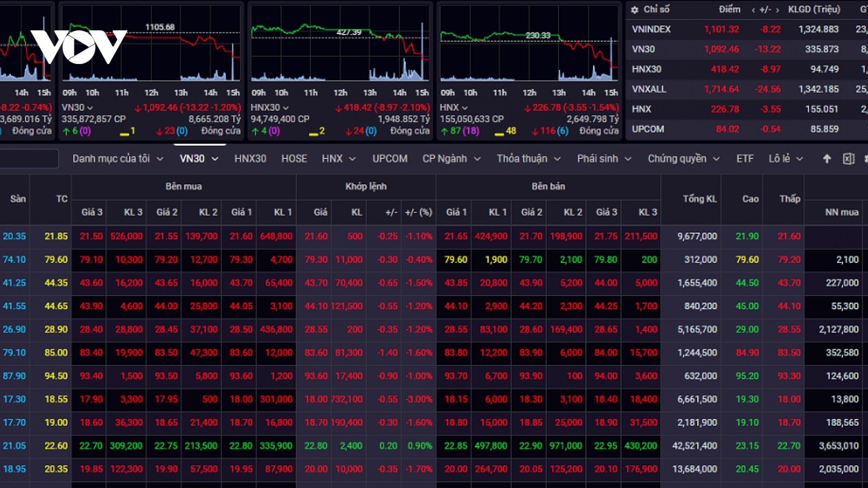
Task: Click the scroll-to-top arrow icon
Action: 827,158
